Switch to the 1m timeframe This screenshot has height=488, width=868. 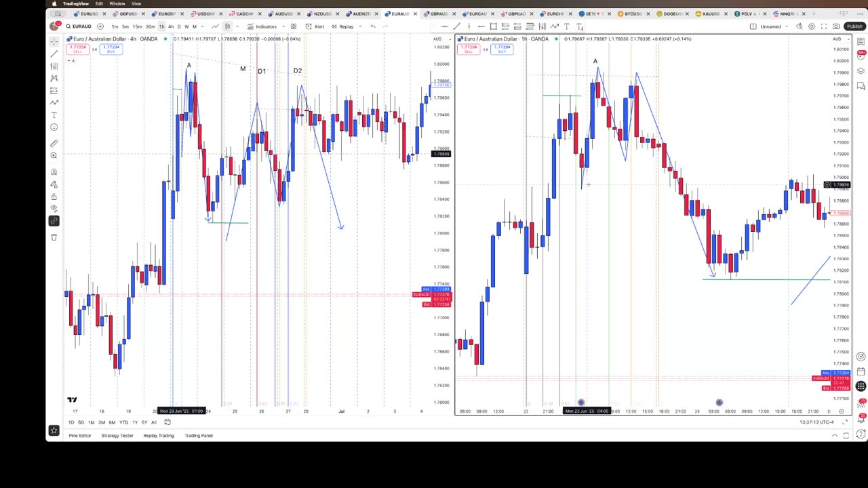(115, 26)
